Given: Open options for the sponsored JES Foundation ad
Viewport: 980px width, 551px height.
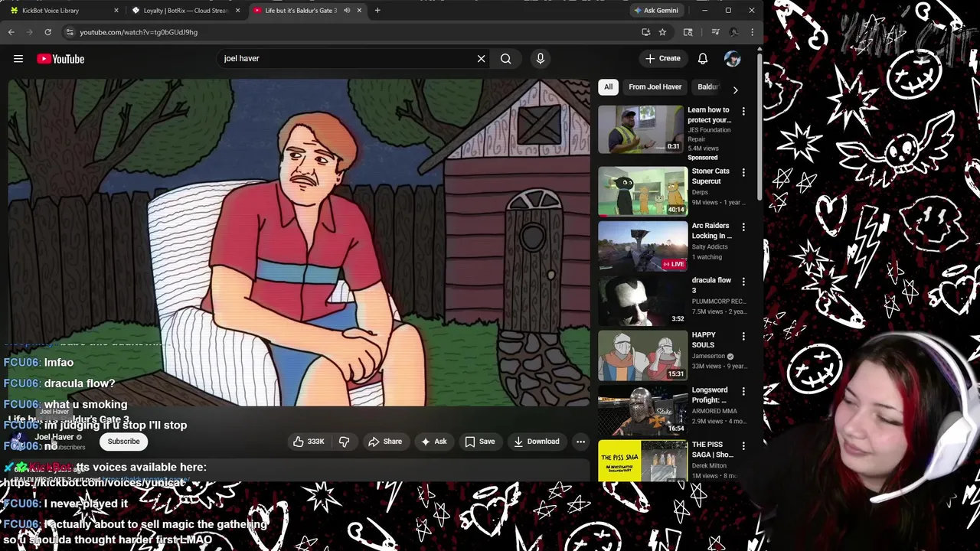Looking at the screenshot, I should (x=743, y=112).
